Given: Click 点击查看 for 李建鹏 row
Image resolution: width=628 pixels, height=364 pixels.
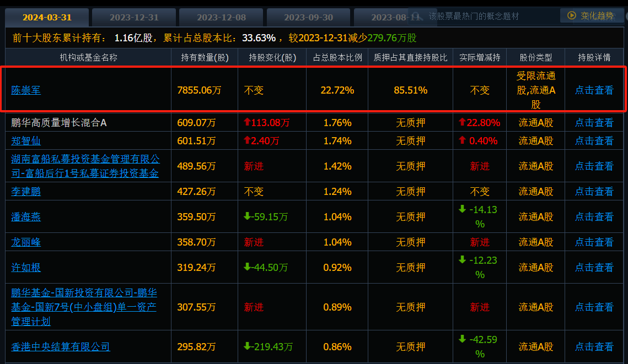Looking at the screenshot, I should coord(594,191).
